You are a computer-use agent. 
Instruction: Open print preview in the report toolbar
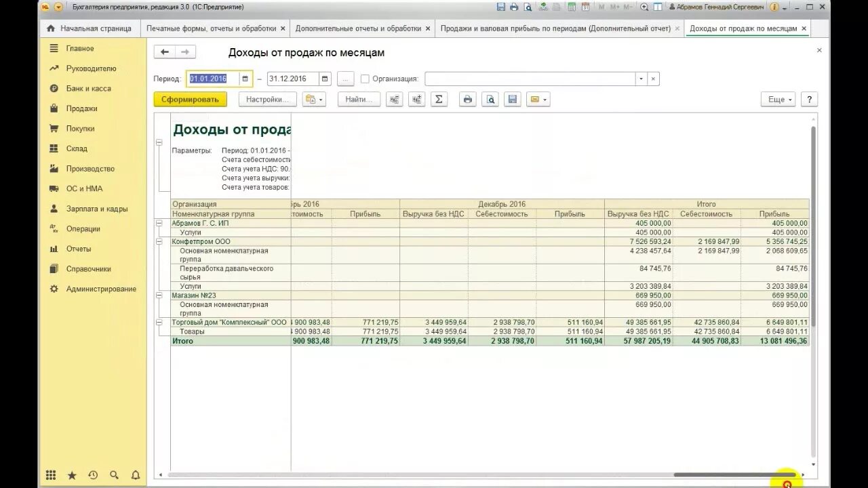[490, 100]
